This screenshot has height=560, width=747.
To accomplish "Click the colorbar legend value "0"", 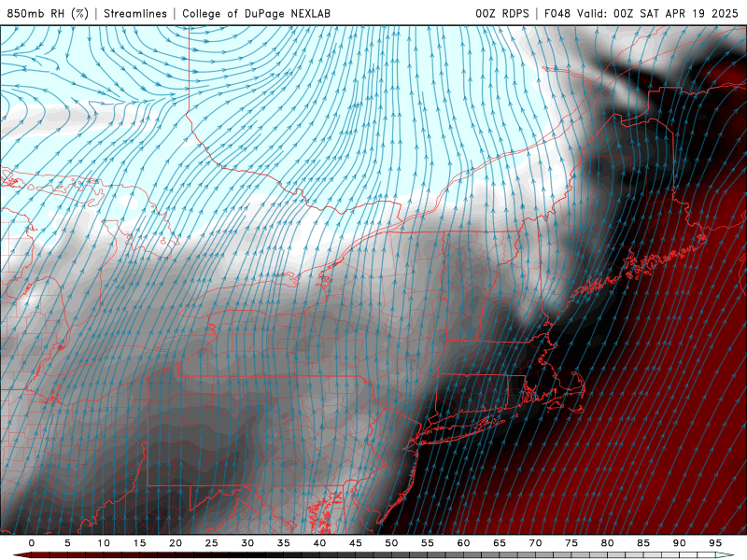I will [32, 543].
